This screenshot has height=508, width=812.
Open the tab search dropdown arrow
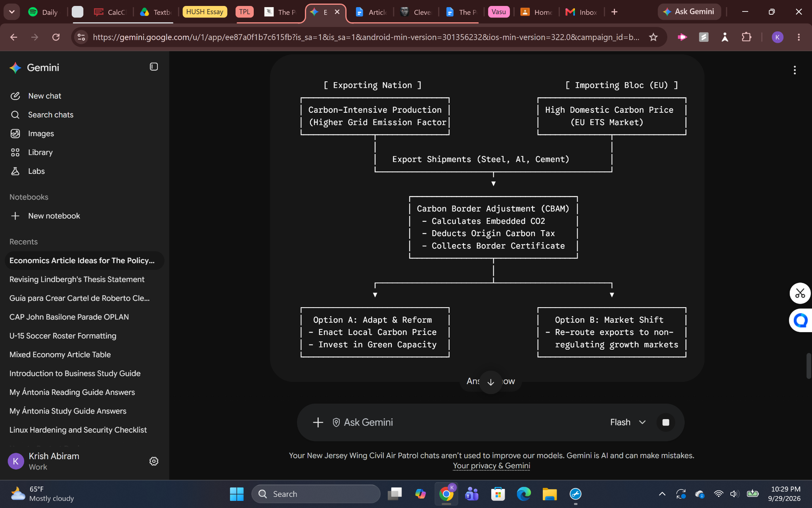click(x=12, y=12)
